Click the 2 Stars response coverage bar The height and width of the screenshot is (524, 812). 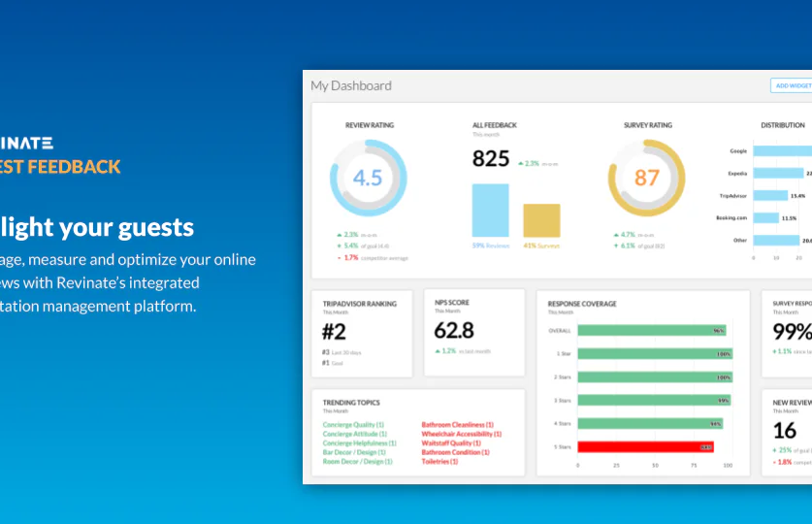tap(655, 377)
